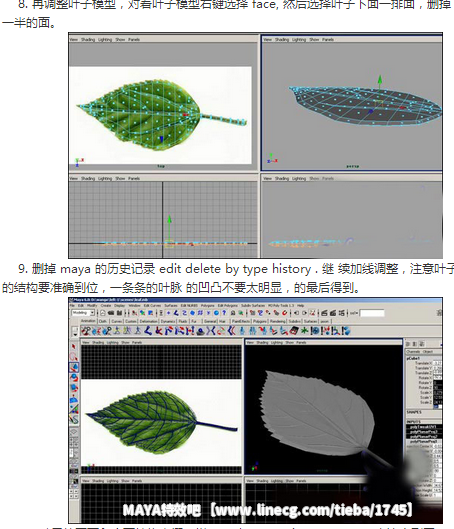Pick the Rotate tool in Maya toolbox
This screenshot has height=529, width=454.
(74, 378)
